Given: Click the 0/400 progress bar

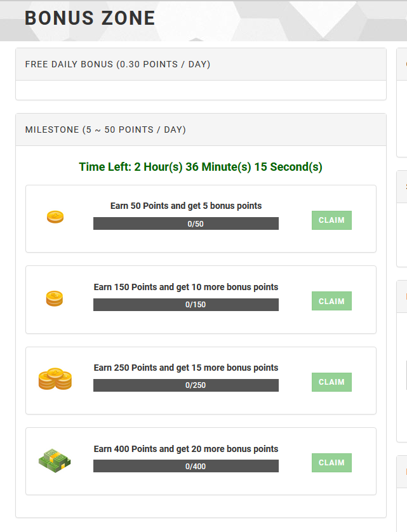Looking at the screenshot, I should tap(186, 466).
